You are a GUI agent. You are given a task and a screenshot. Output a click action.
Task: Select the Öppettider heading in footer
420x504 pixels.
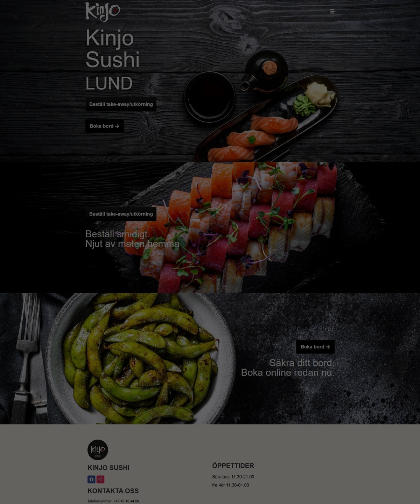tap(233, 466)
